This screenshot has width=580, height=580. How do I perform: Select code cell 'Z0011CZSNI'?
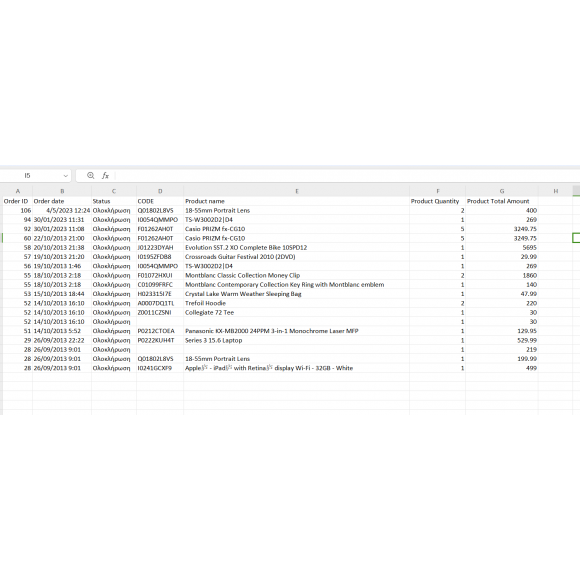160,312
